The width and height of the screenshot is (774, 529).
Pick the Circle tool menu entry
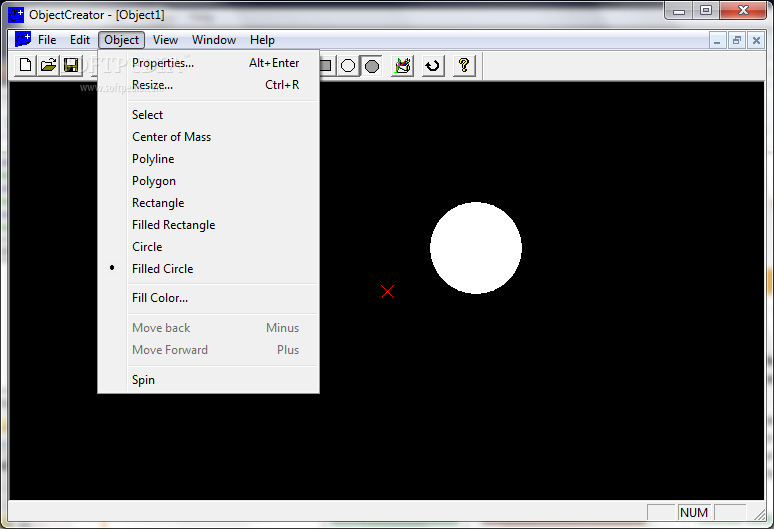point(208,247)
